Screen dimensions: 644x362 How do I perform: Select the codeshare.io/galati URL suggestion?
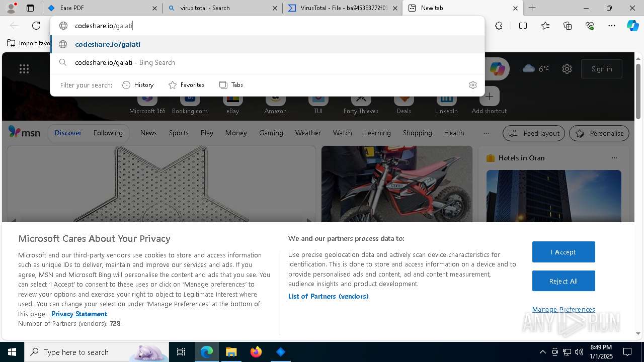coord(268,44)
